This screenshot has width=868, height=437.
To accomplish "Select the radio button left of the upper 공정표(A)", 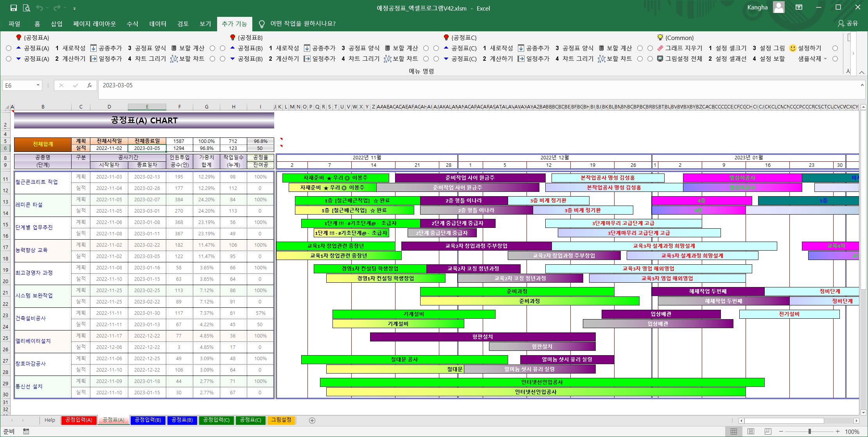I will coord(9,48).
